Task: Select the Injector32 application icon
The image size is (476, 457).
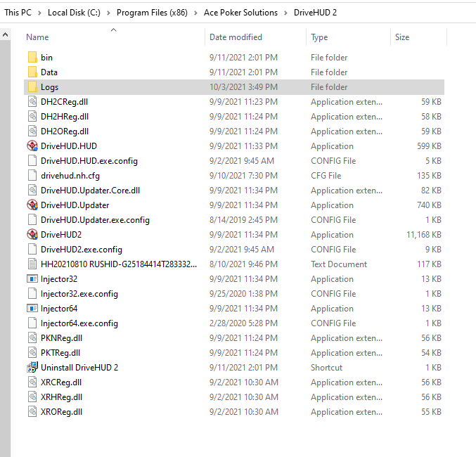Action: pyautogui.click(x=32, y=279)
